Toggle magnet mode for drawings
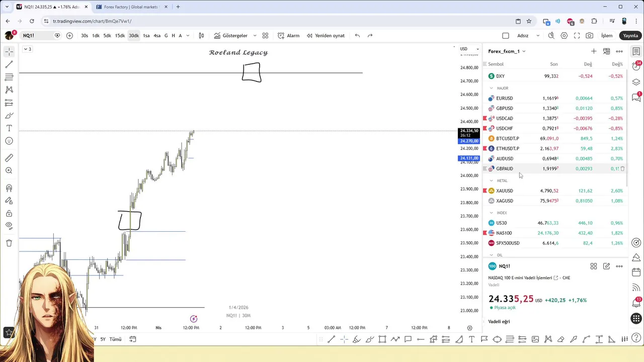The width and height of the screenshot is (644, 362). [9, 189]
